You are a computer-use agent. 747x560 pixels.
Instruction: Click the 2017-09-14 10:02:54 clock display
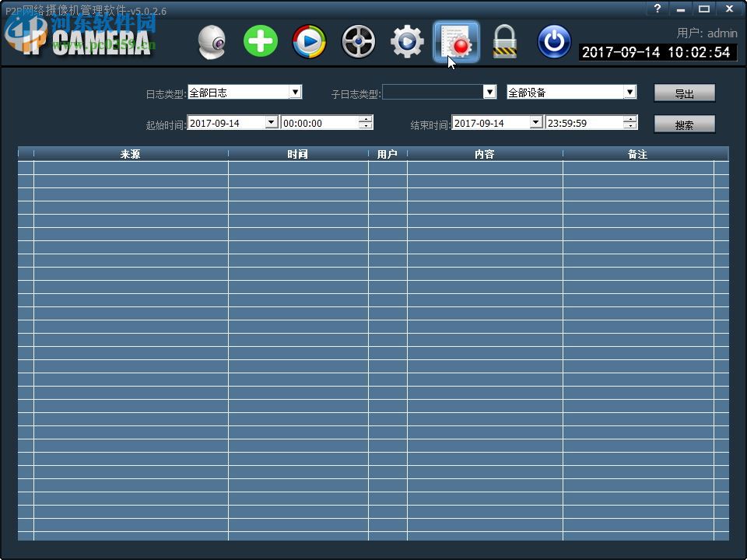pyautogui.click(x=657, y=52)
